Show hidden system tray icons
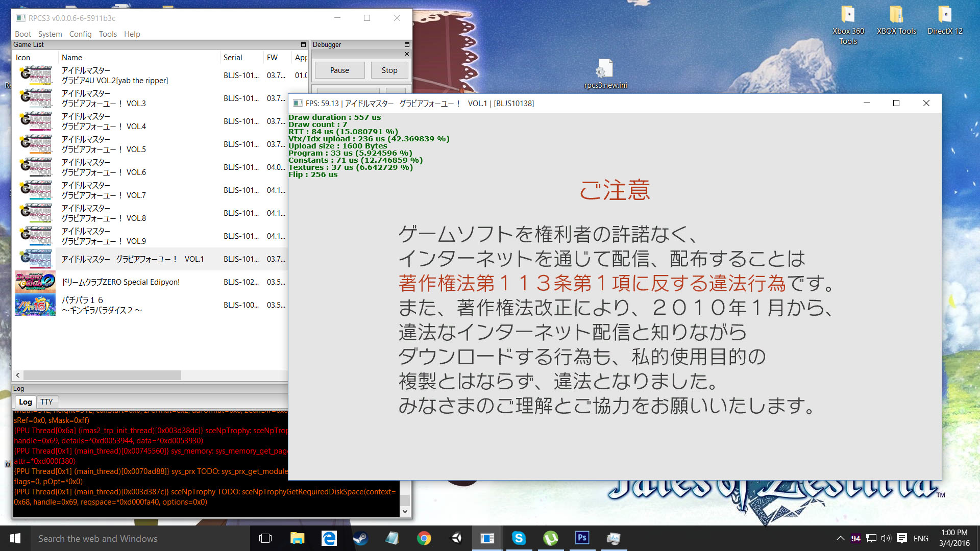 coord(840,538)
